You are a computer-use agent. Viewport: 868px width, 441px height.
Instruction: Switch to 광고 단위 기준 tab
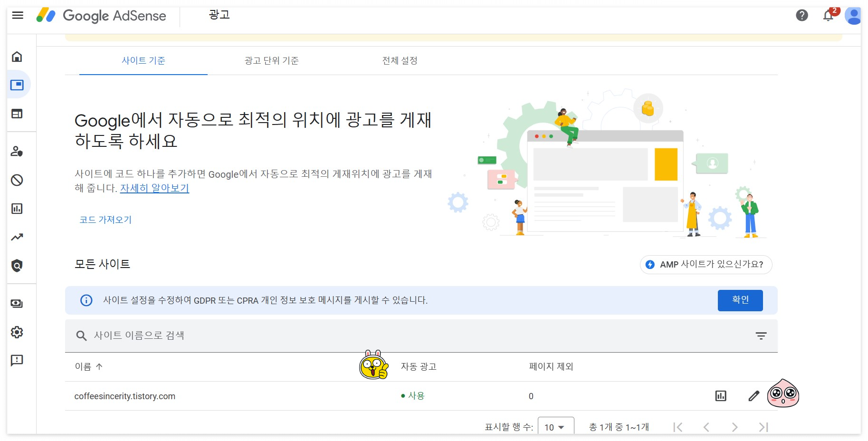272,60
